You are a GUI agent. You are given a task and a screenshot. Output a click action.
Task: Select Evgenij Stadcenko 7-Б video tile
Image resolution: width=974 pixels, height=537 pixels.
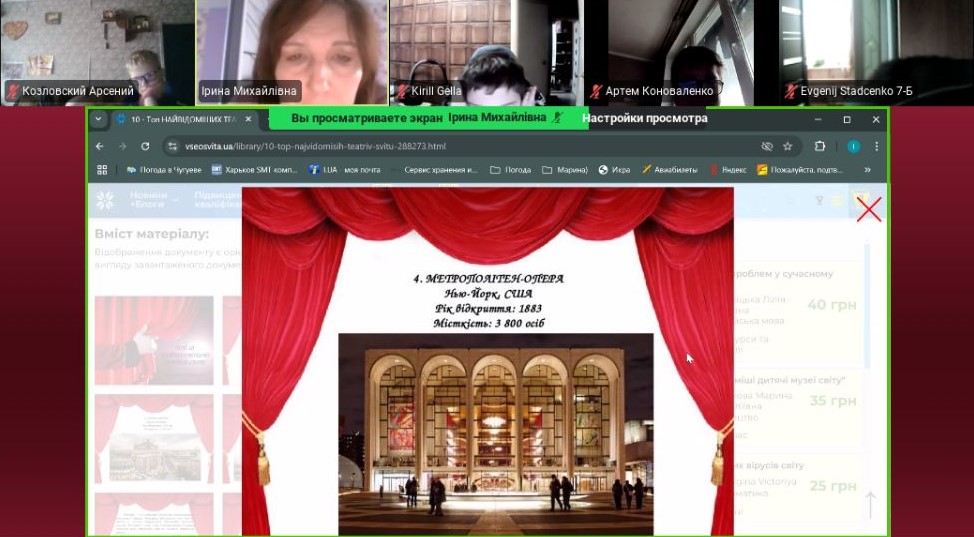[x=876, y=52]
